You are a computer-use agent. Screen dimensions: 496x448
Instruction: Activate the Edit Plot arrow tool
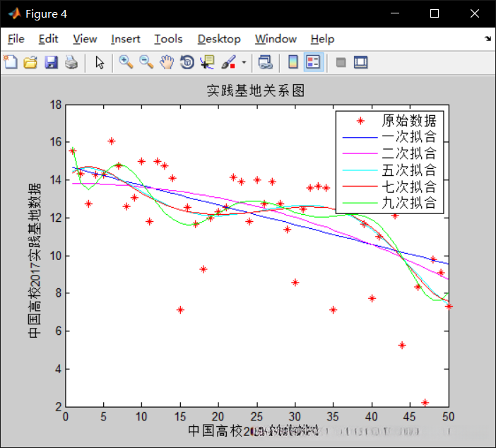coord(100,62)
